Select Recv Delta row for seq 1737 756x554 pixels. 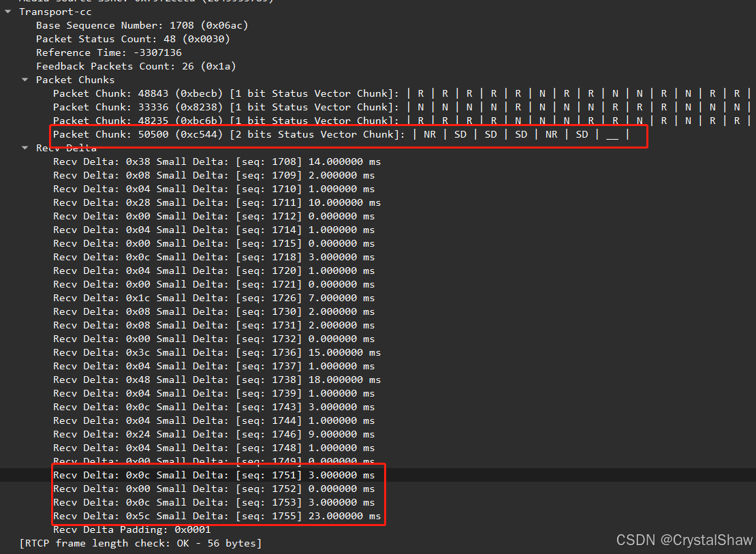coord(214,366)
